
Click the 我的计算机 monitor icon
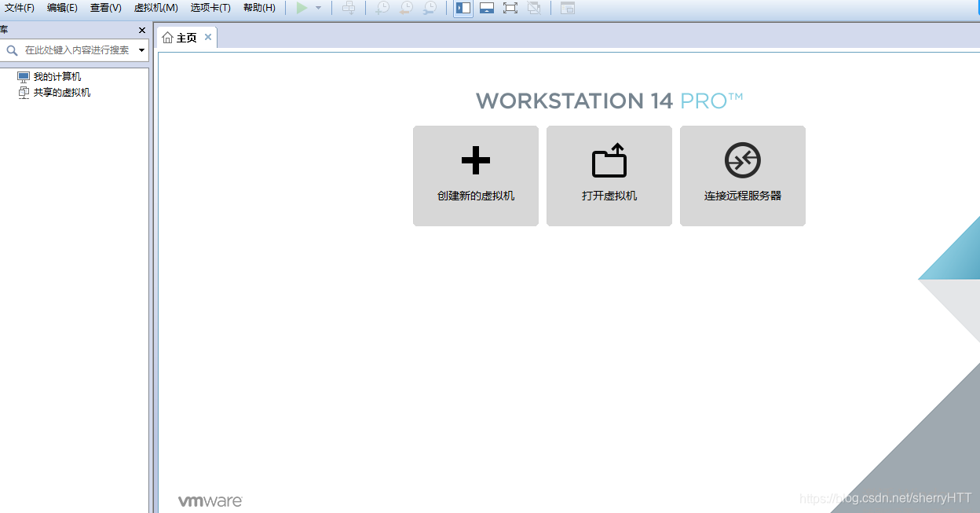pyautogui.click(x=24, y=77)
